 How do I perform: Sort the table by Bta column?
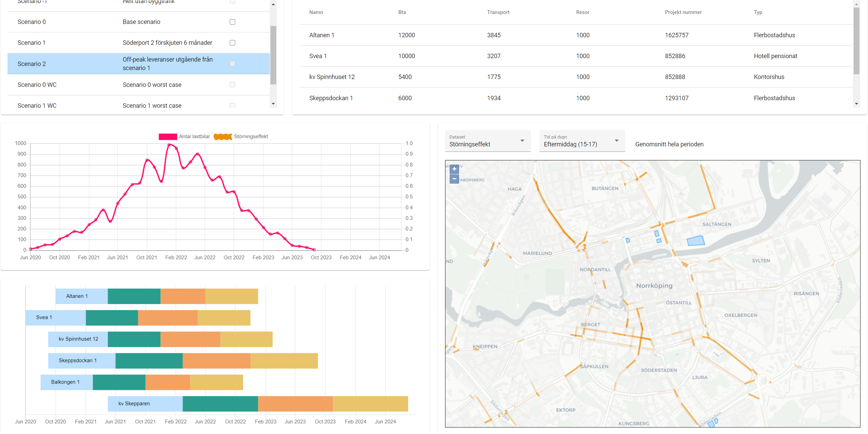click(x=402, y=12)
